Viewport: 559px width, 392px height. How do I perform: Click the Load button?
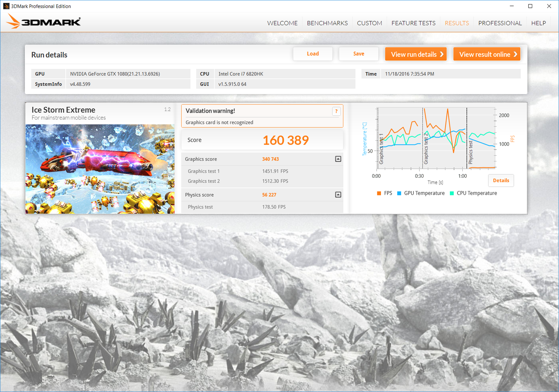[x=313, y=54]
